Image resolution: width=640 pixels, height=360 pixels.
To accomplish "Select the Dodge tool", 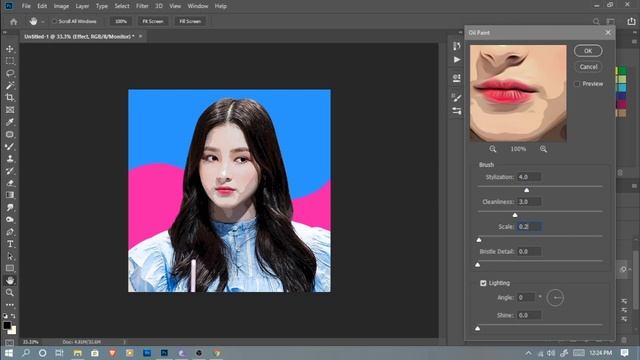I will pos(10,220).
